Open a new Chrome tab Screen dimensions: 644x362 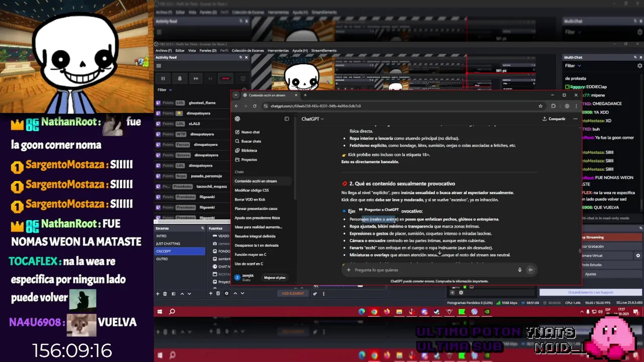click(x=305, y=95)
